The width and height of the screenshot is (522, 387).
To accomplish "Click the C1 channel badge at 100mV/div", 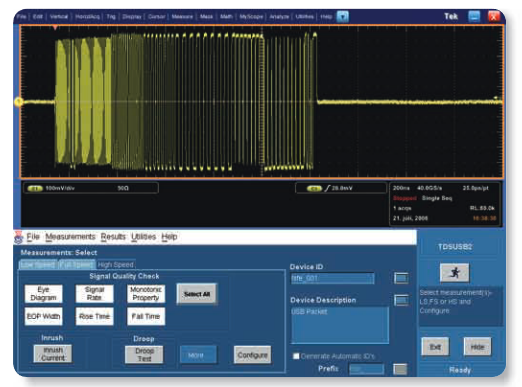I will point(35,188).
